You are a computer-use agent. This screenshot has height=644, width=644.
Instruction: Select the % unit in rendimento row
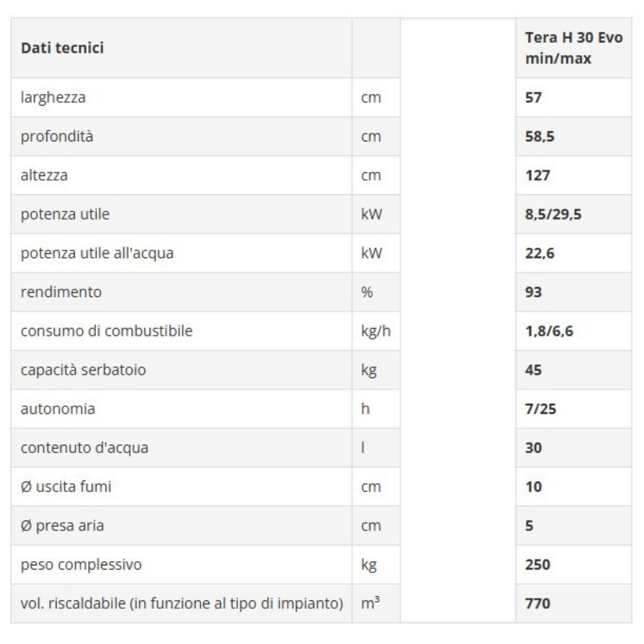pos(367,292)
